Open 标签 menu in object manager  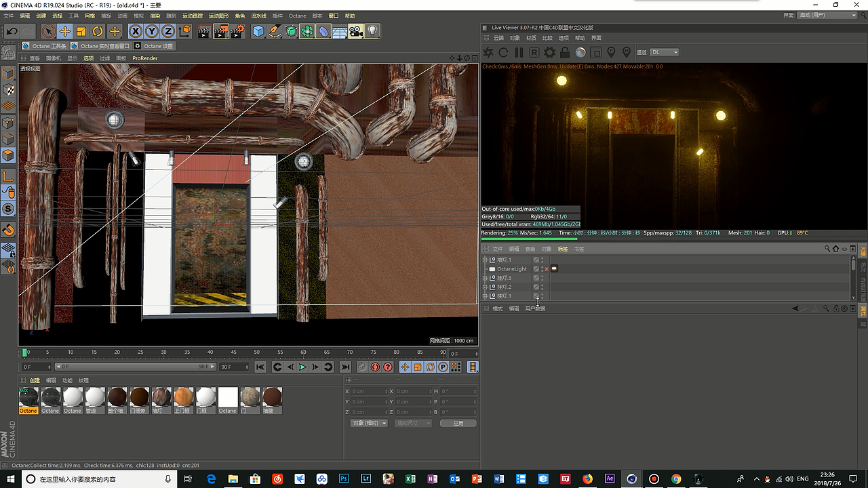click(x=563, y=249)
